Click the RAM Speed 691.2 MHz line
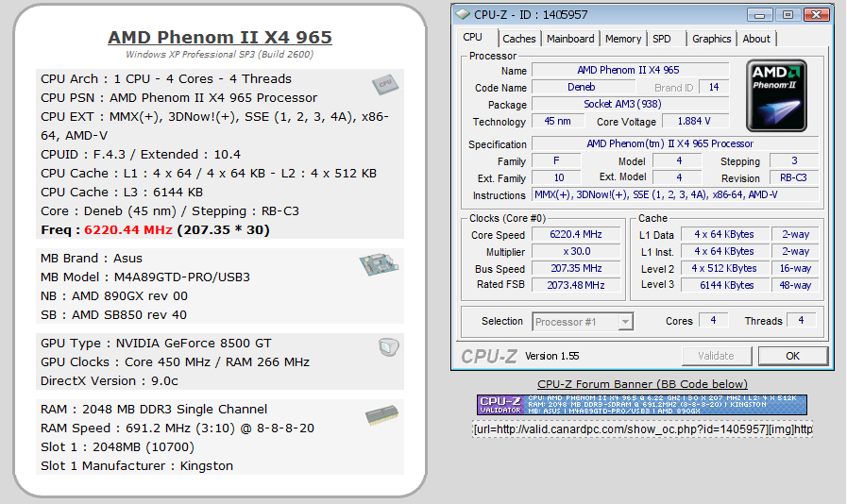This screenshot has height=504, width=847. click(178, 428)
